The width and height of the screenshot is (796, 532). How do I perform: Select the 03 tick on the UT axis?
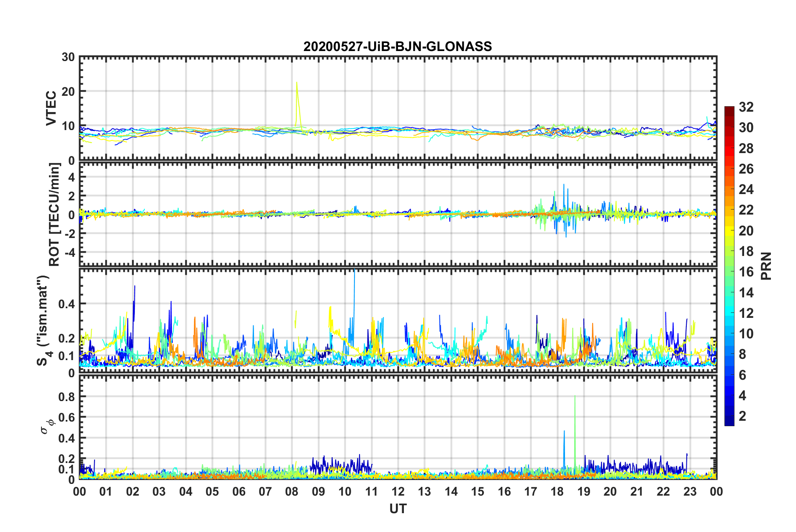point(159,491)
